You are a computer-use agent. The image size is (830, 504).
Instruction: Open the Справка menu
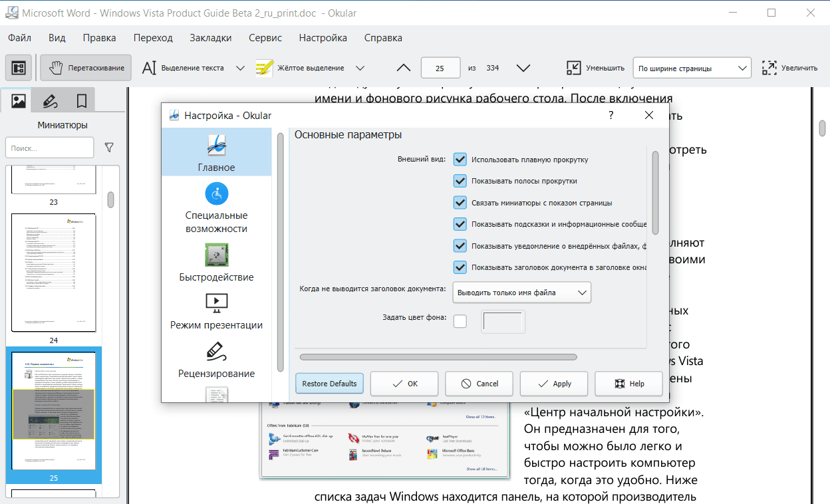[x=383, y=38]
